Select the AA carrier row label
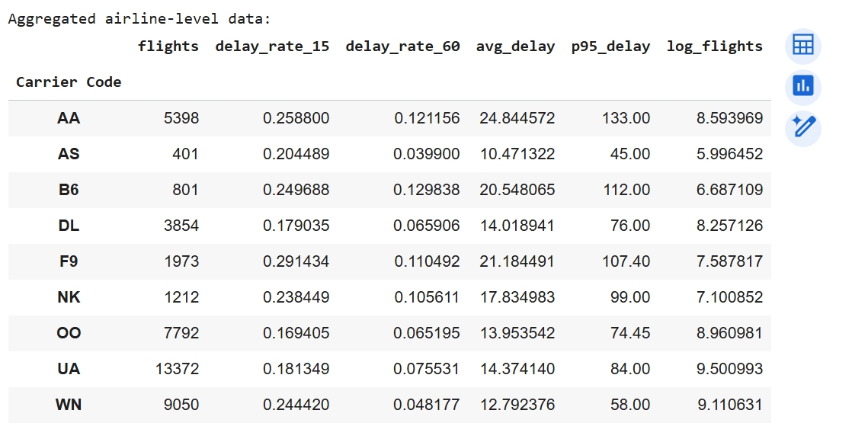868x439 pixels. (x=68, y=118)
